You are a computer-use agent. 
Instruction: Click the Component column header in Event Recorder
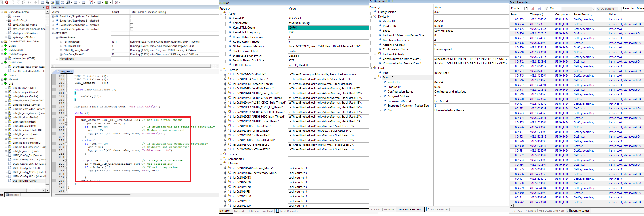tap(563, 15)
